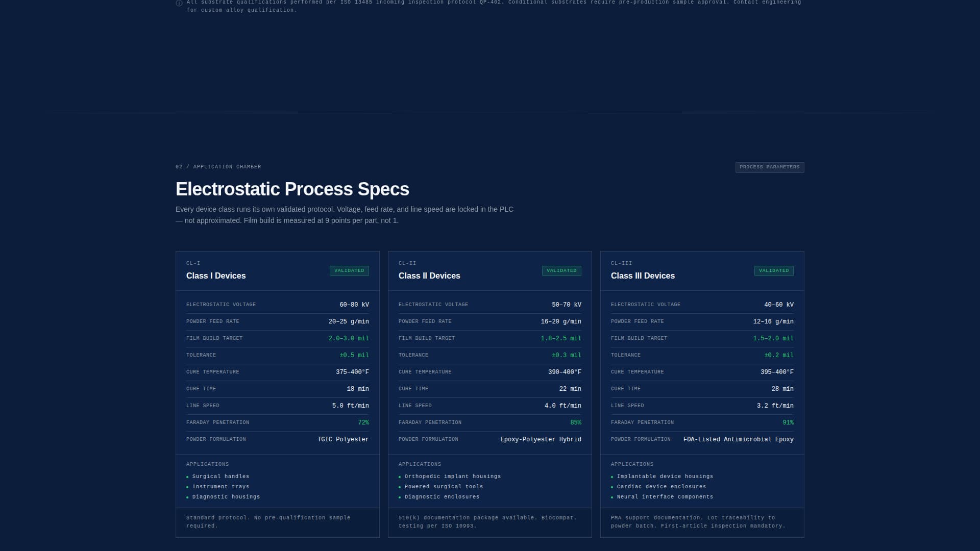Collapse the Class III APPLICATIONS list

click(x=632, y=464)
